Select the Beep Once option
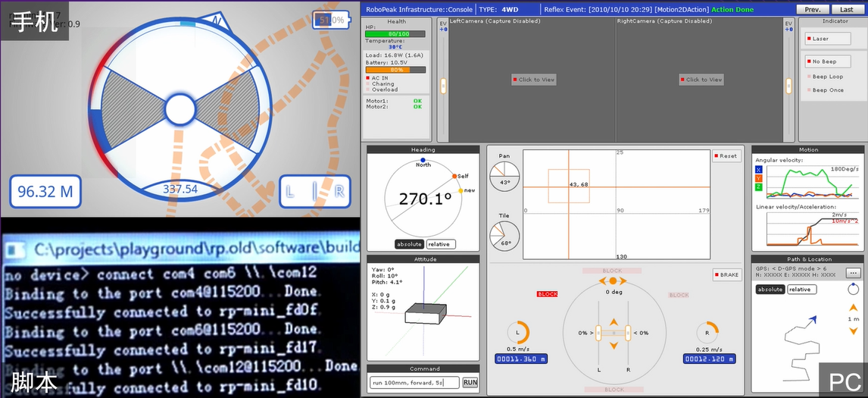Image resolution: width=868 pixels, height=398 pixels. [x=825, y=89]
